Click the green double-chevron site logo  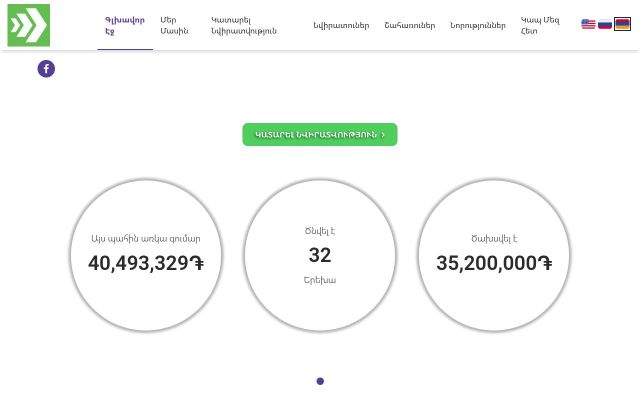pyautogui.click(x=29, y=25)
